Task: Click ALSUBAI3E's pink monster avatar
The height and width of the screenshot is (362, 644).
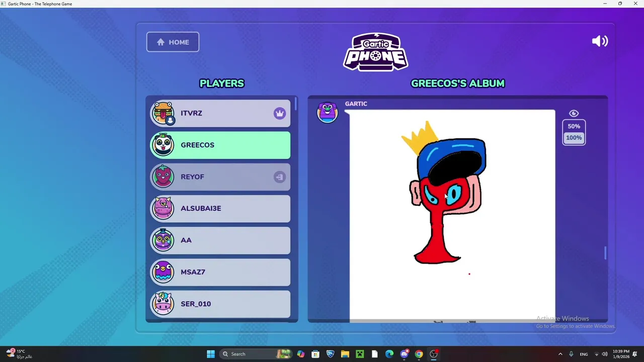Action: tap(163, 208)
